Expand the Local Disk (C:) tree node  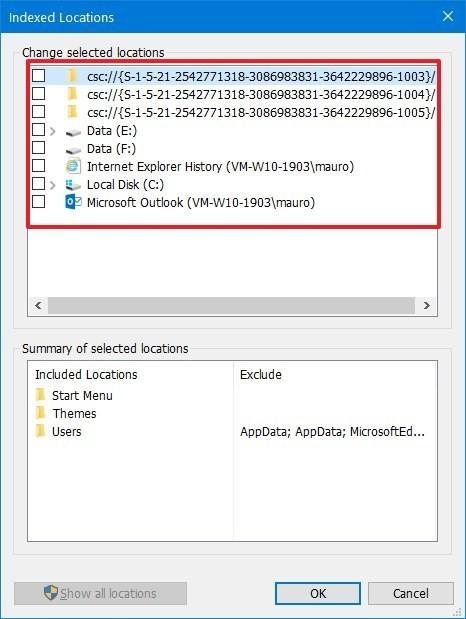53,185
